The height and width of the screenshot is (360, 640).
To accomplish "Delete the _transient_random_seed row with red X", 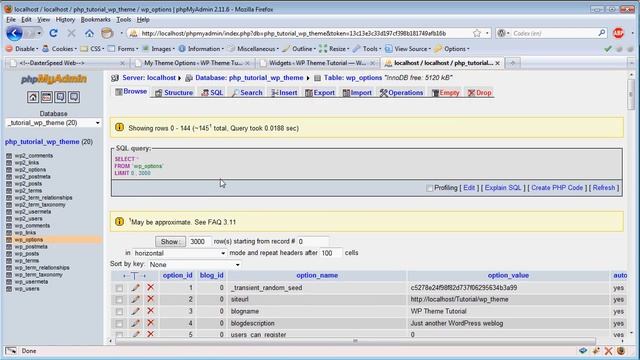I will tap(151, 287).
